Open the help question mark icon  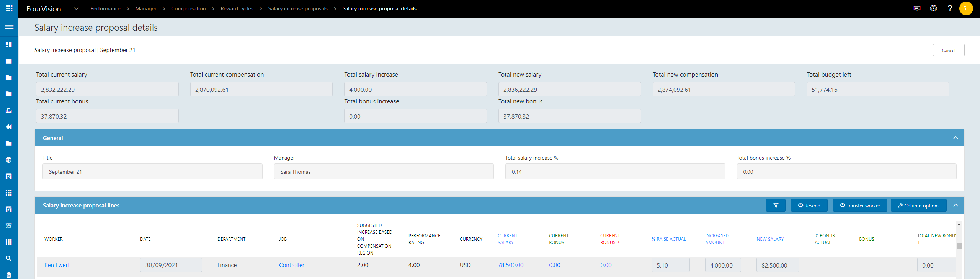click(950, 8)
